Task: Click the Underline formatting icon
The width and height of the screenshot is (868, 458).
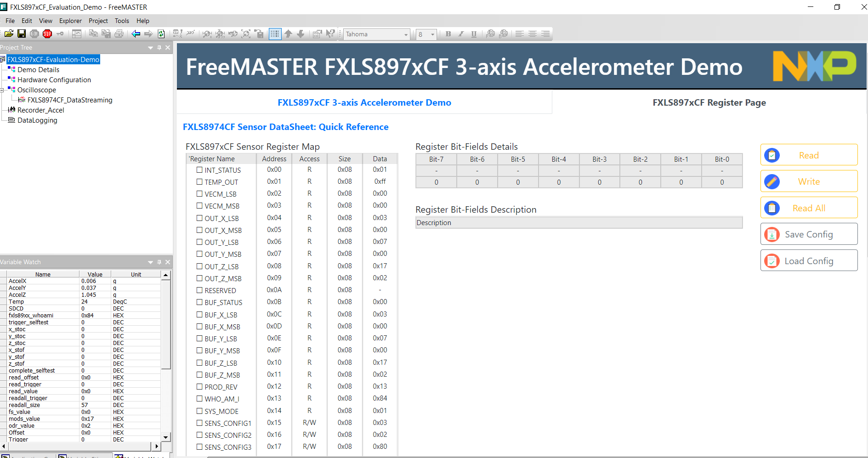Action: 474,34
